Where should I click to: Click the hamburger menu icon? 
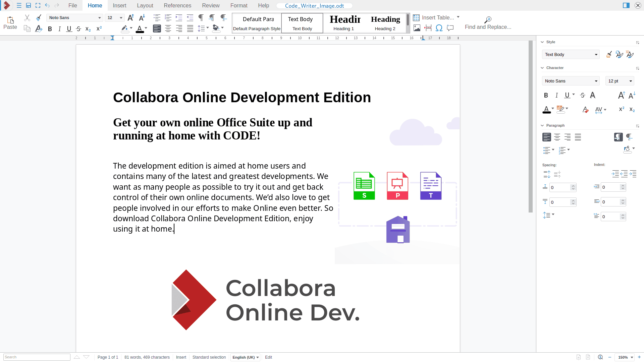pos(19,5)
